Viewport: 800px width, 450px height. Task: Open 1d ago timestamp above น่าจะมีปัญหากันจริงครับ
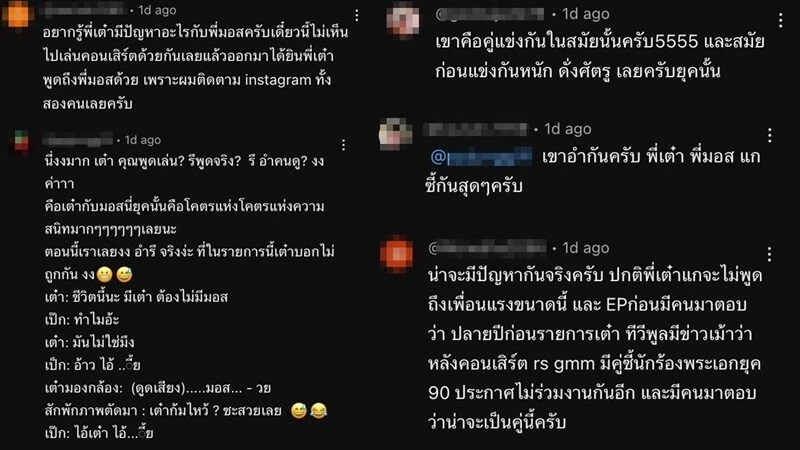click(x=586, y=248)
